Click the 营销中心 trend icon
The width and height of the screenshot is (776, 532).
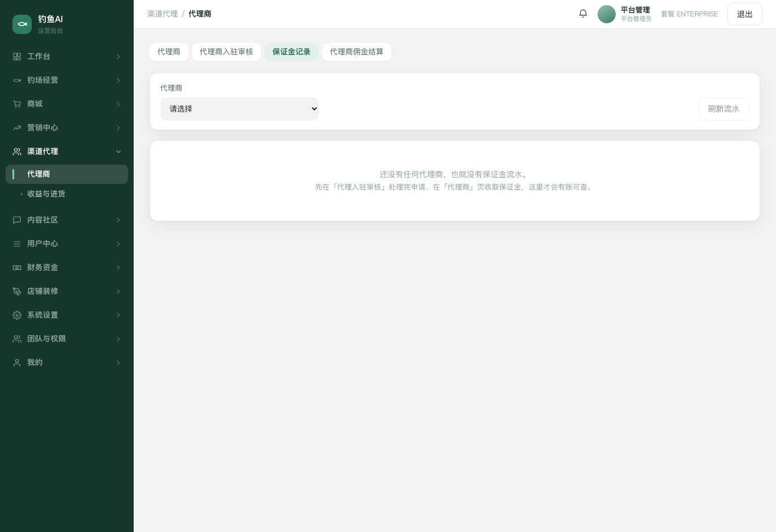pyautogui.click(x=17, y=128)
